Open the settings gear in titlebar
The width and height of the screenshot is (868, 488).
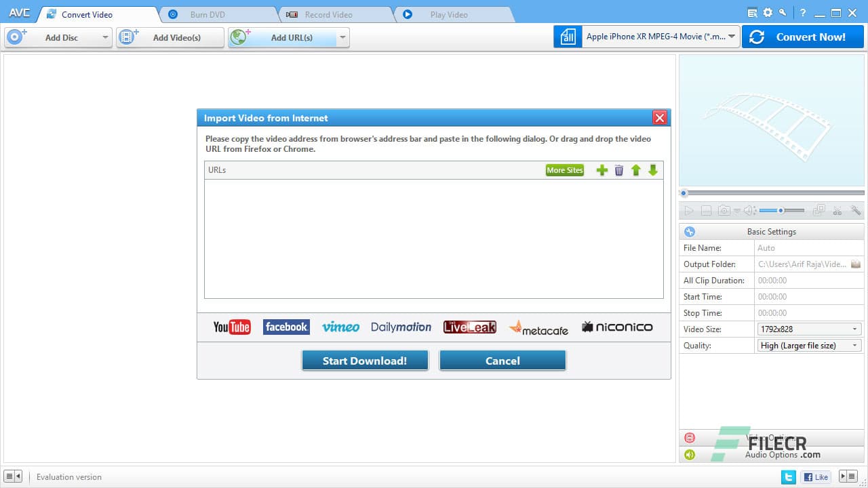(767, 12)
